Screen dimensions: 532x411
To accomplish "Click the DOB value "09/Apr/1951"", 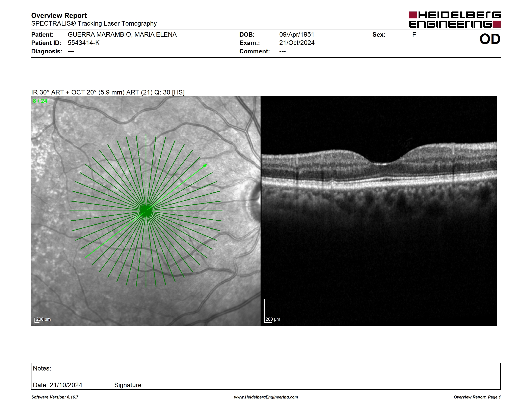I will pyautogui.click(x=297, y=35).
